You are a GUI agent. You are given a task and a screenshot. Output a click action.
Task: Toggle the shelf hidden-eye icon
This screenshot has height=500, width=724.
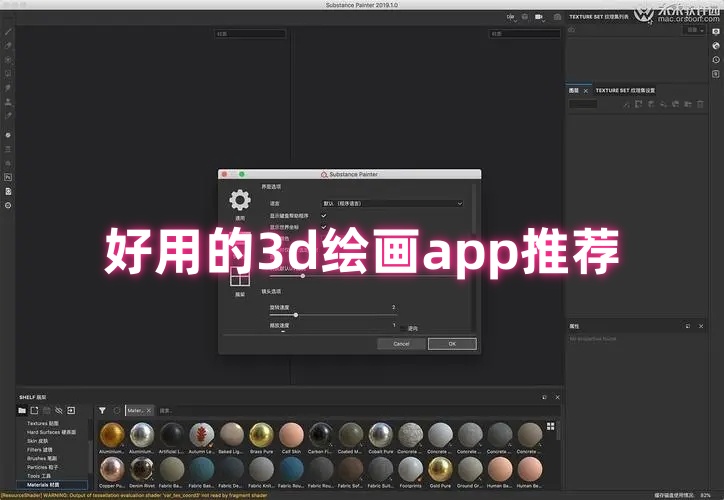[59, 410]
